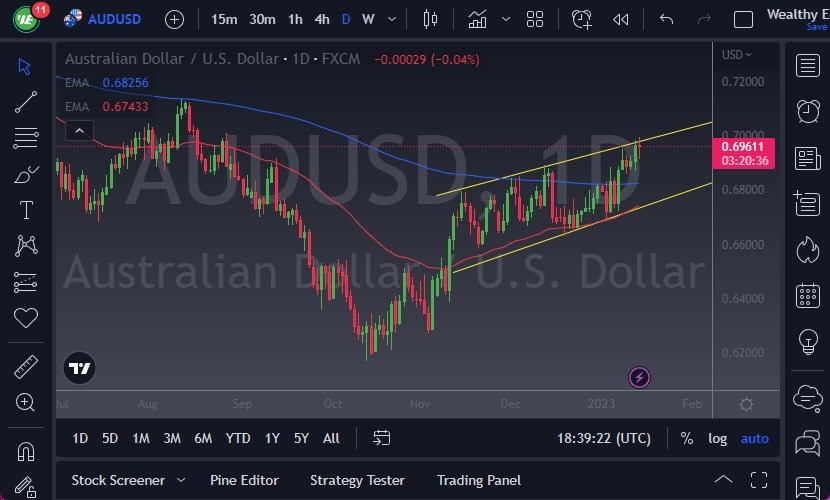Switch to 4h timeframe
Image resolution: width=830 pixels, height=500 pixels.
322,20
